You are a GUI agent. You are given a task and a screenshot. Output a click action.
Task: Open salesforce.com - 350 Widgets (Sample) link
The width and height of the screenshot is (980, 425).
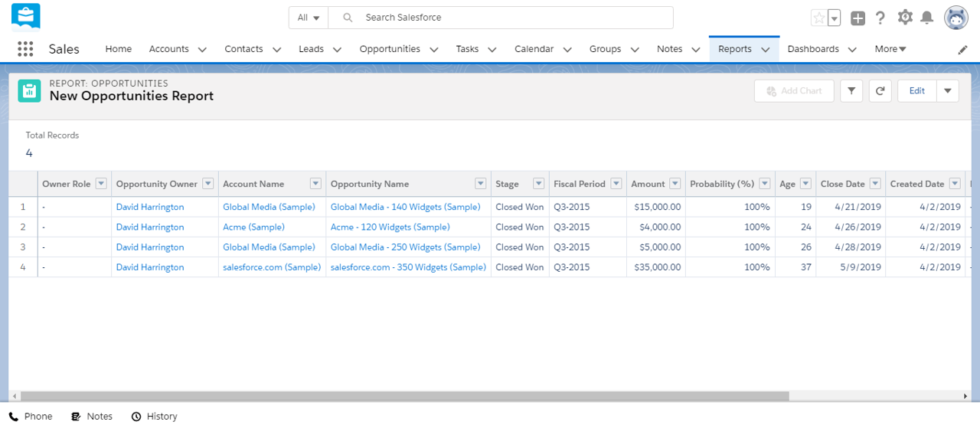tap(408, 267)
